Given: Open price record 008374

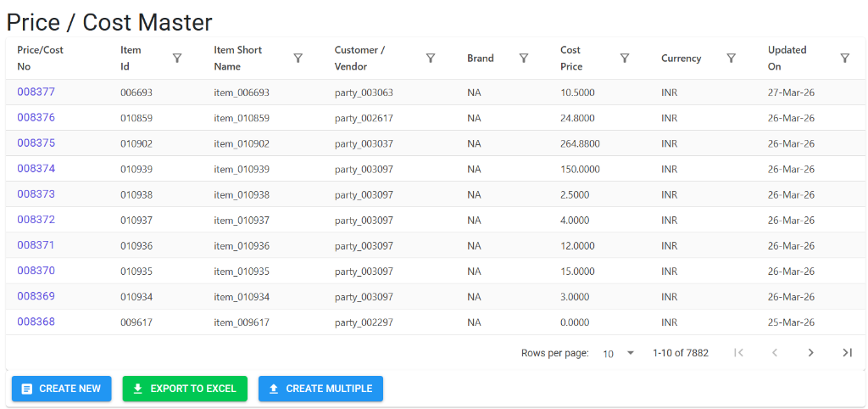Looking at the screenshot, I should pyautogui.click(x=36, y=169).
